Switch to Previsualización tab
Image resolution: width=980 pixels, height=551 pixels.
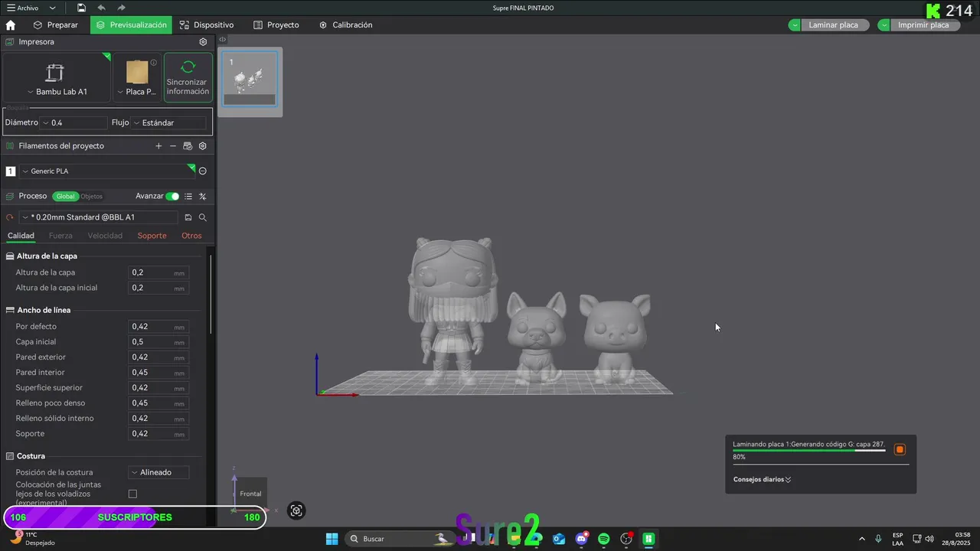131,25
